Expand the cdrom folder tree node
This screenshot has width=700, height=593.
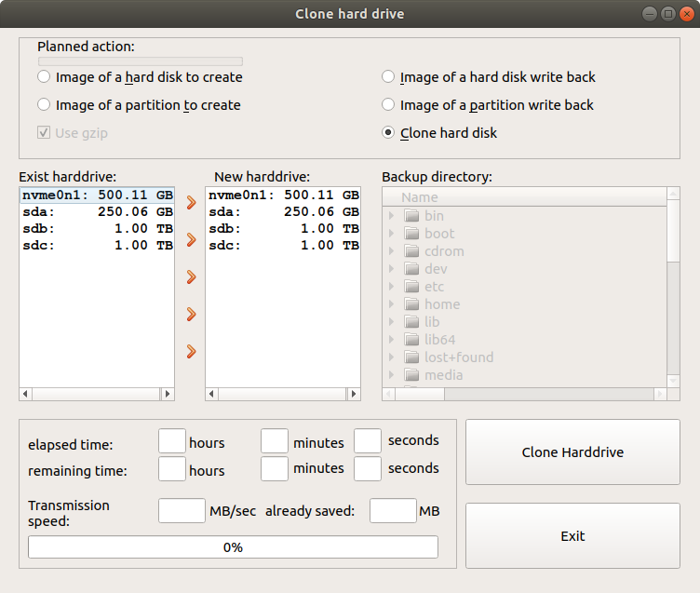[392, 251]
